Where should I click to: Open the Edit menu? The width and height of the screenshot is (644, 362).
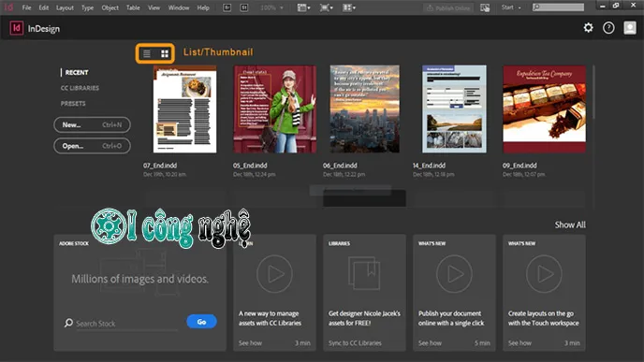pos(44,7)
